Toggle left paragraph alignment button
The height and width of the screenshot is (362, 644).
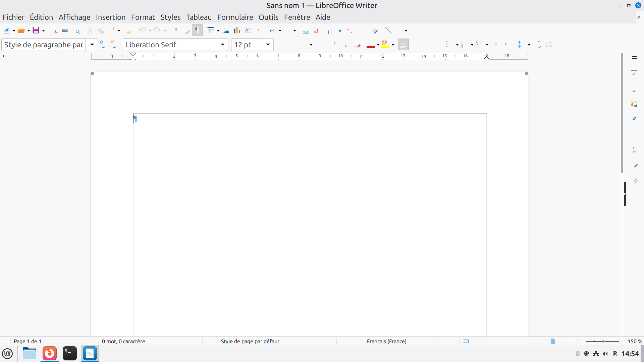point(403,45)
